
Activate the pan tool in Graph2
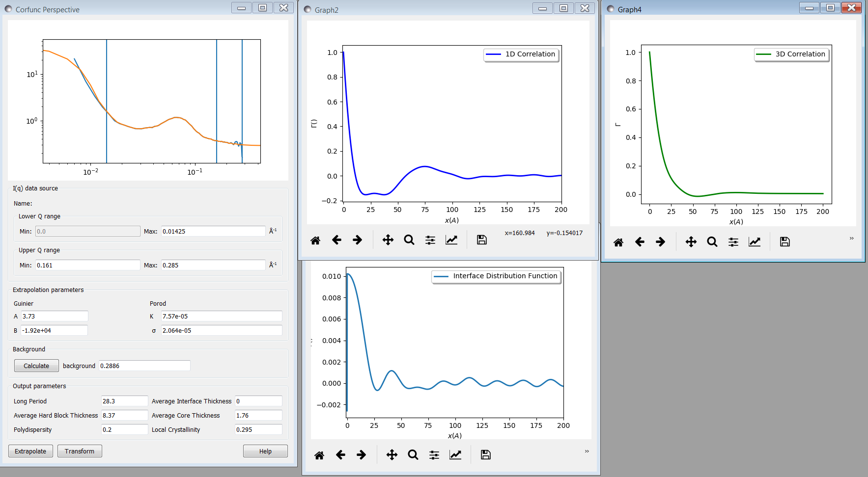388,240
